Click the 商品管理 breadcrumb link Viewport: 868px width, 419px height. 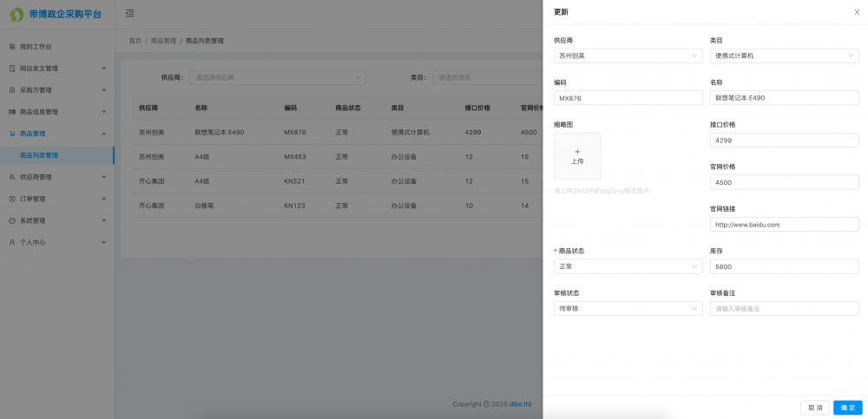163,41
